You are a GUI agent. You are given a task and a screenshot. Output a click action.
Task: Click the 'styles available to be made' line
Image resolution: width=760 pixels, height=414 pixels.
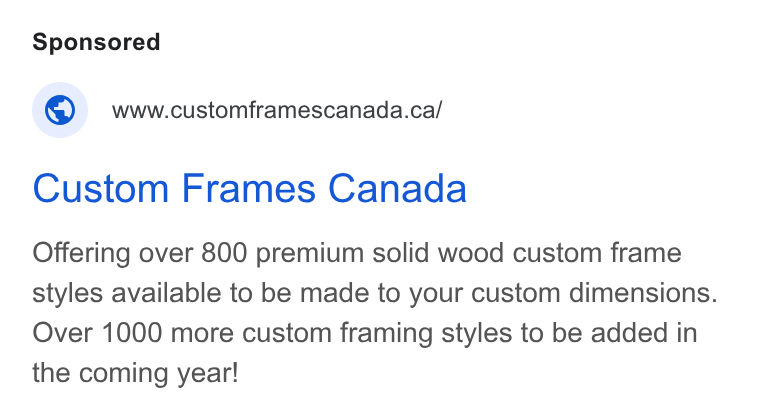375,293
